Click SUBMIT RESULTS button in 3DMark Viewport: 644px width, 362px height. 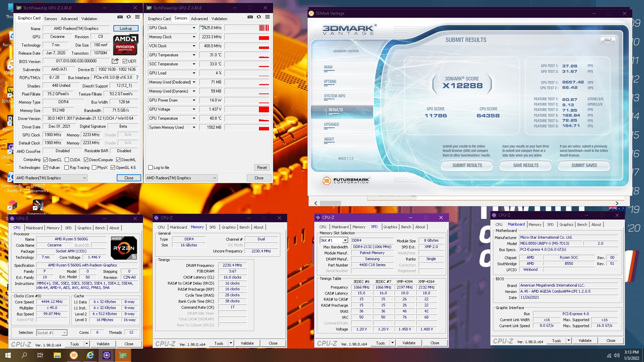467,166
